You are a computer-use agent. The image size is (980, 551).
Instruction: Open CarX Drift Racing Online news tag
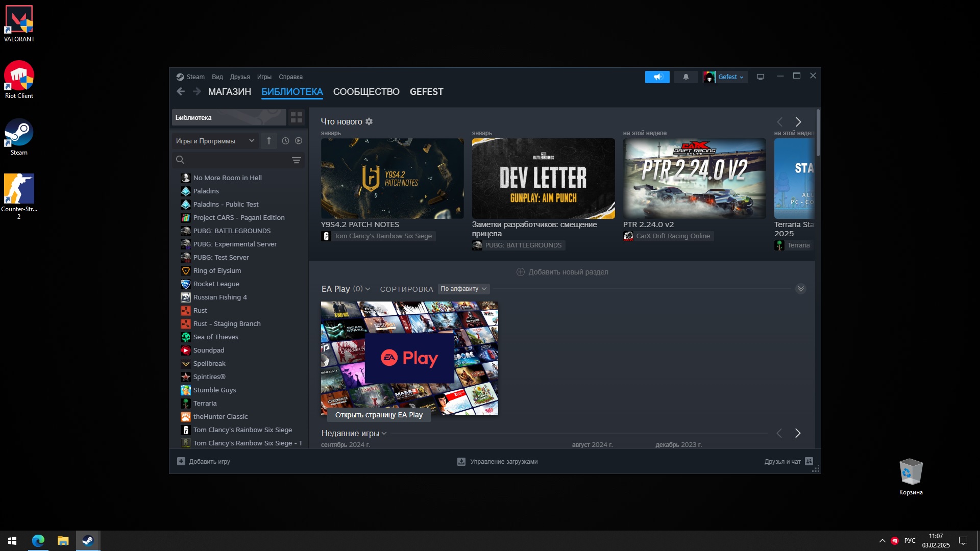(668, 236)
